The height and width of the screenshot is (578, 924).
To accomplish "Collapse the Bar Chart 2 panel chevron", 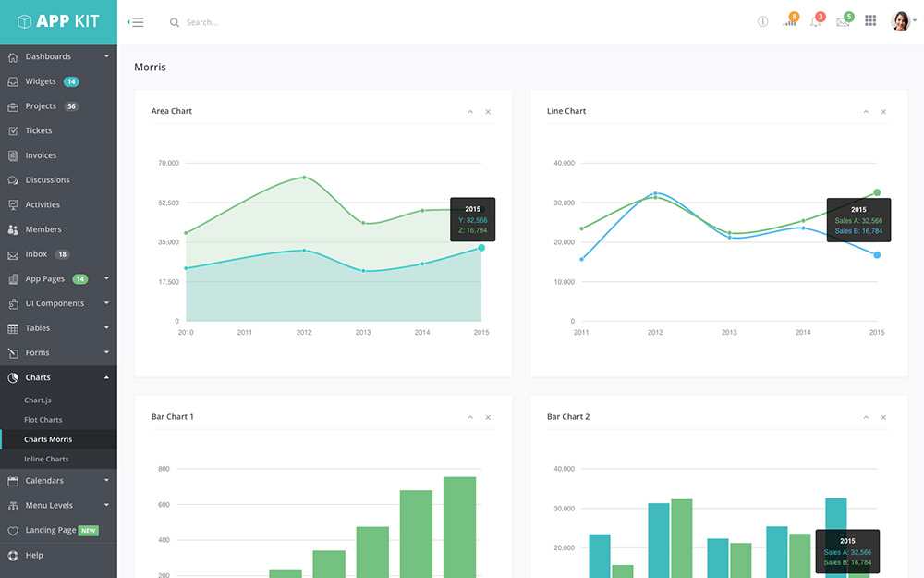I will pyautogui.click(x=866, y=417).
